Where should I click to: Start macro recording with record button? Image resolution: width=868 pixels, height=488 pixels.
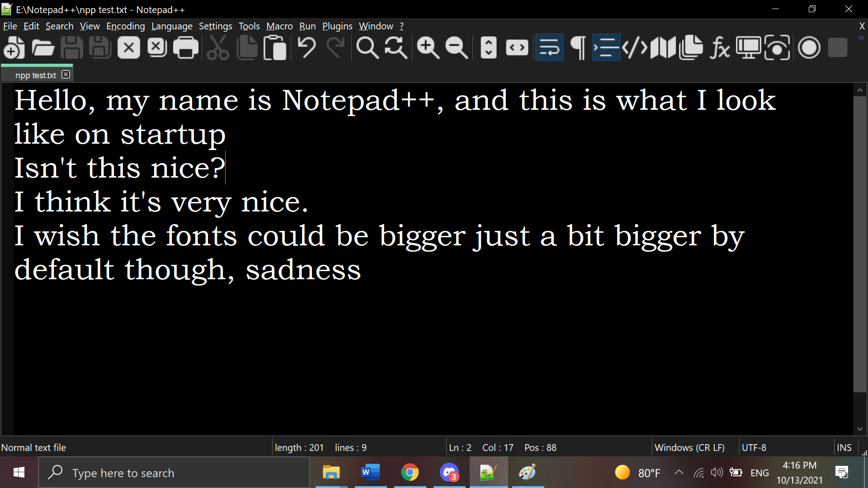click(809, 47)
